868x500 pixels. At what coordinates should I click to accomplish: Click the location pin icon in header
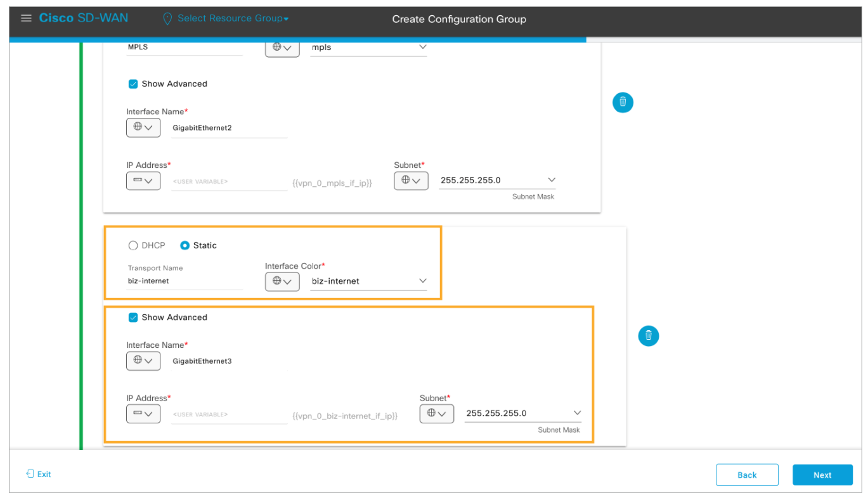[167, 19]
